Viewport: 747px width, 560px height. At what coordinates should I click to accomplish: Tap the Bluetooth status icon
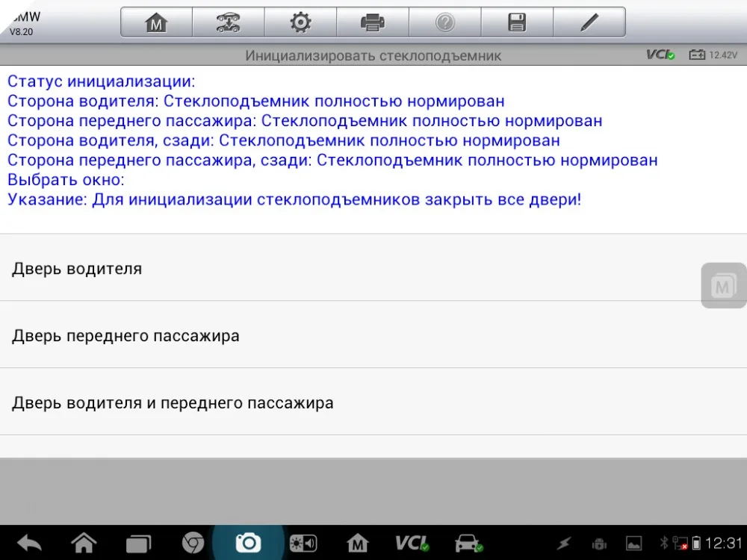point(663,542)
